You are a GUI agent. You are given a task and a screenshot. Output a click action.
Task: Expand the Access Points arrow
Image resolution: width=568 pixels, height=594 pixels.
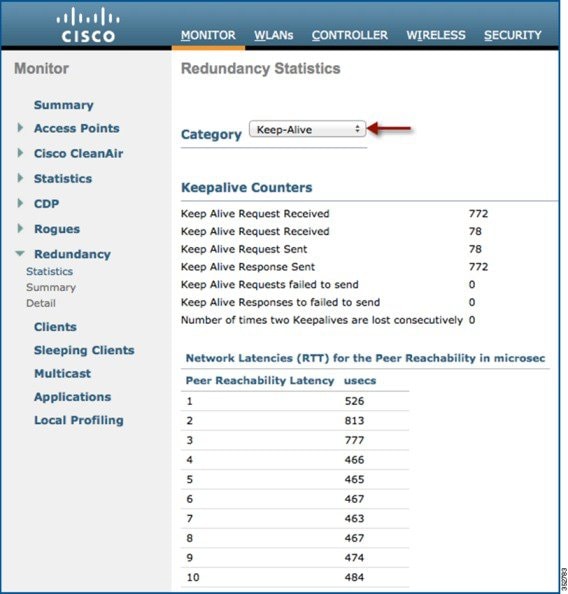[x=20, y=128]
